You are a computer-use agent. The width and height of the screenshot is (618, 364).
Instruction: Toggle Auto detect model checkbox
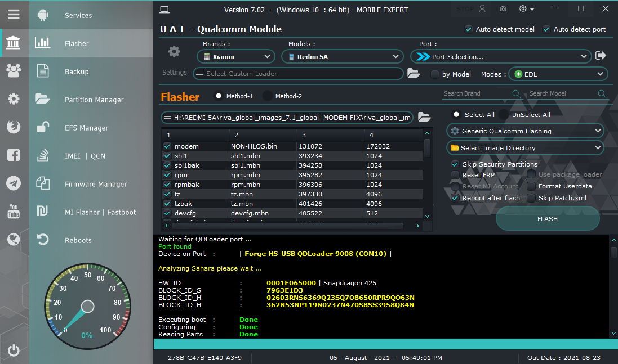[x=469, y=29]
